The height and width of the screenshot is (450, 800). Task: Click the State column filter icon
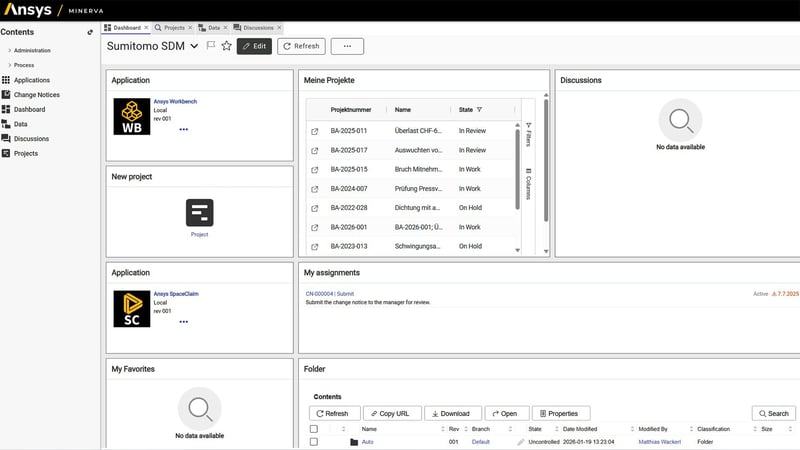pyautogui.click(x=479, y=110)
